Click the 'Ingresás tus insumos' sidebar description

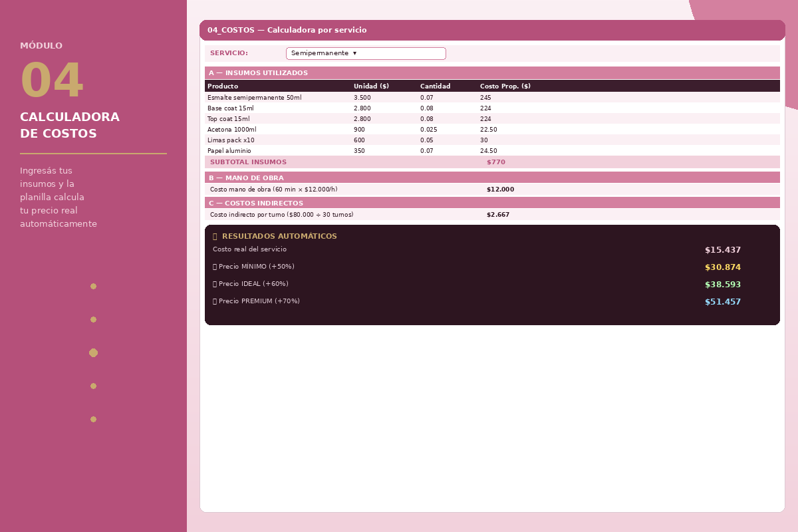click(x=59, y=198)
